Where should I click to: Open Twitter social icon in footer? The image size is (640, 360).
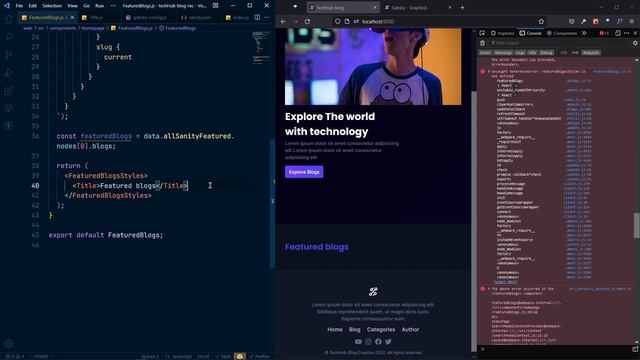click(x=388, y=342)
